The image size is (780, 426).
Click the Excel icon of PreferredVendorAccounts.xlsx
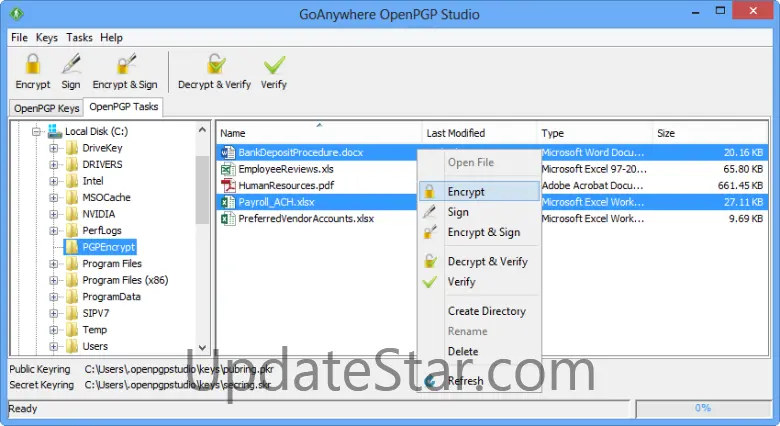coord(228,218)
